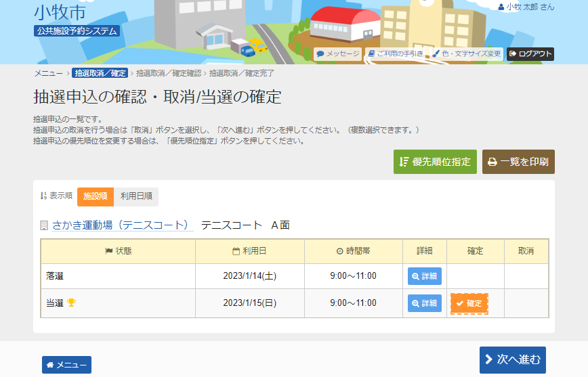Click the 状態 column header
The image size is (588, 377).
click(119, 251)
